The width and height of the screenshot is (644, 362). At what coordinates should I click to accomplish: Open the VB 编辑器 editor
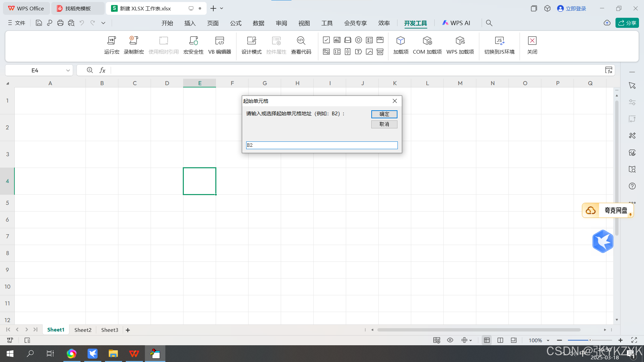[x=220, y=45]
